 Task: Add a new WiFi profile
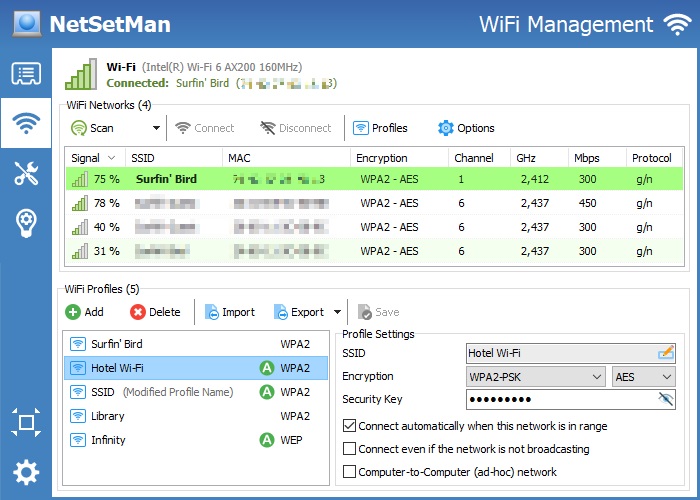tap(84, 312)
